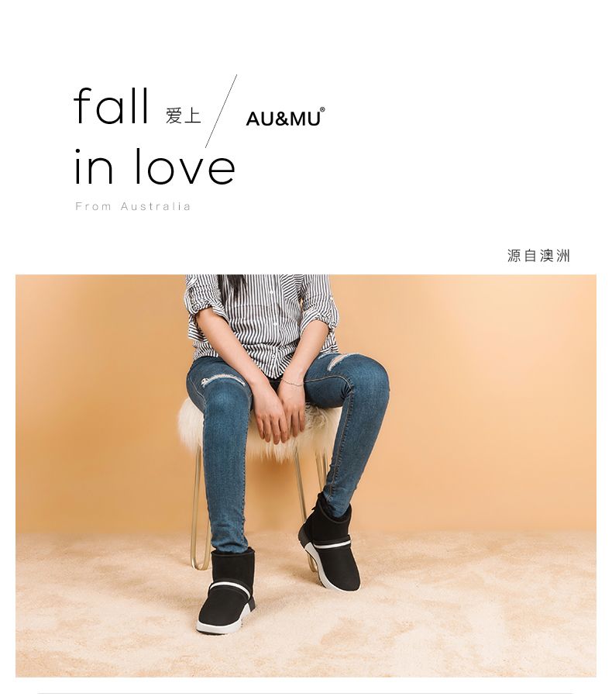Click the diagonal slash divider line
The height and width of the screenshot is (700, 612).
click(x=221, y=111)
